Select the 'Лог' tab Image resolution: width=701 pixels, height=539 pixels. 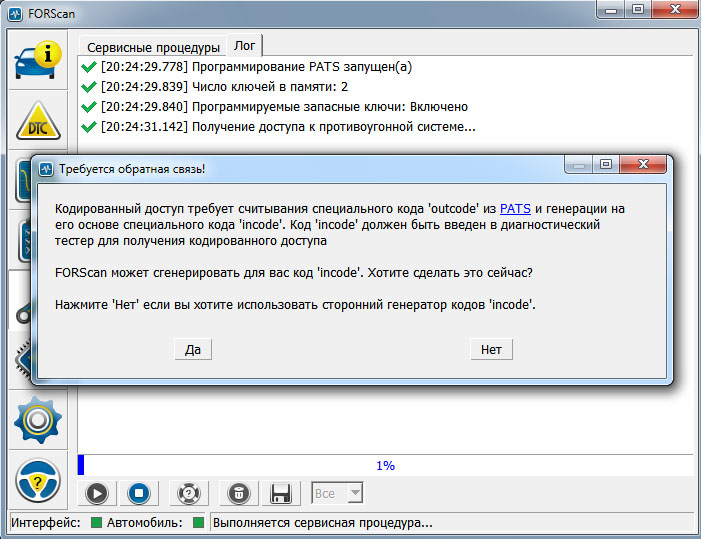click(245, 46)
